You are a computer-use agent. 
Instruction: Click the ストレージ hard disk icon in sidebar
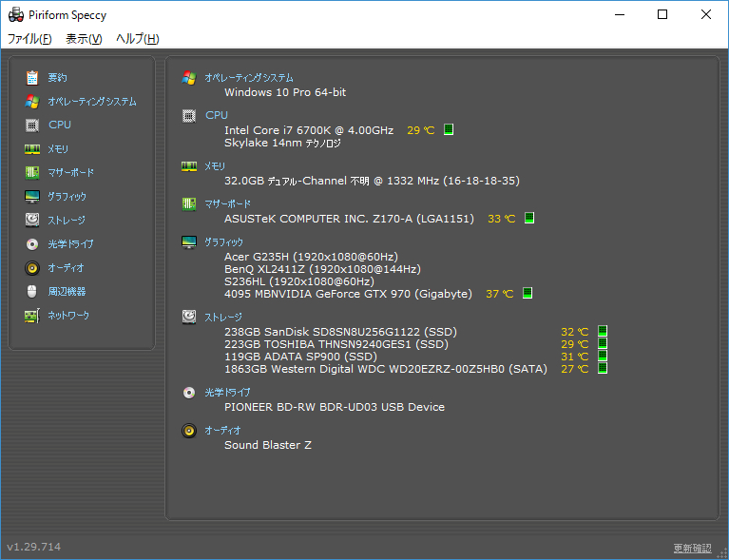pos(32,220)
